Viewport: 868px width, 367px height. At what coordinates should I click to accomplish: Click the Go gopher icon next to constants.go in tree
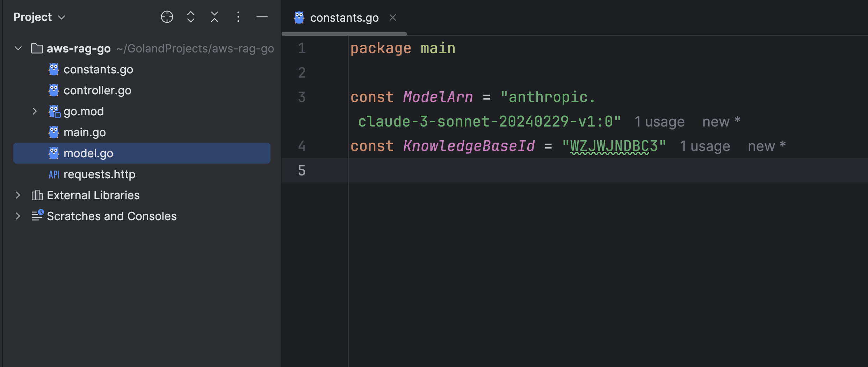(54, 70)
